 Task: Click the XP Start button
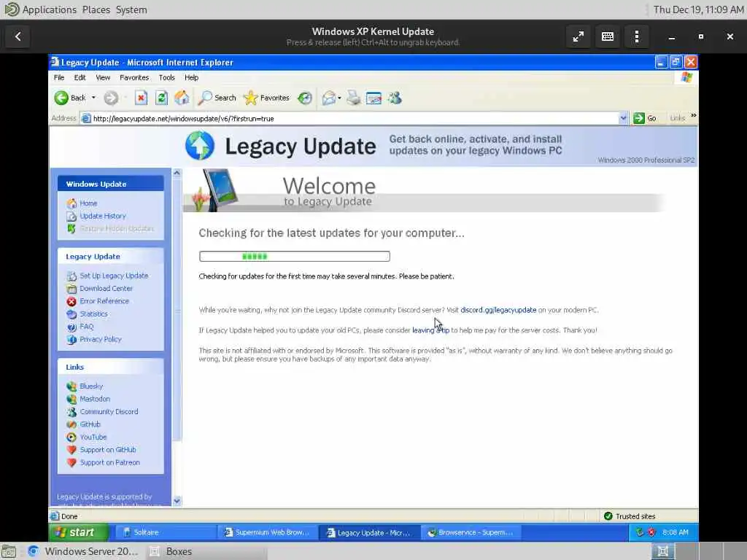coord(79,532)
